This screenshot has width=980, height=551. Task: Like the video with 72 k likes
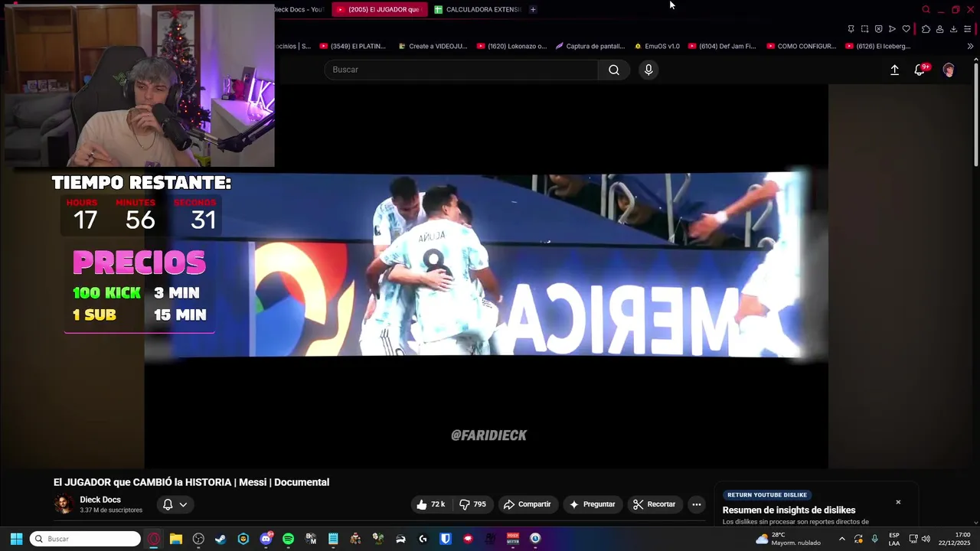coord(430,504)
